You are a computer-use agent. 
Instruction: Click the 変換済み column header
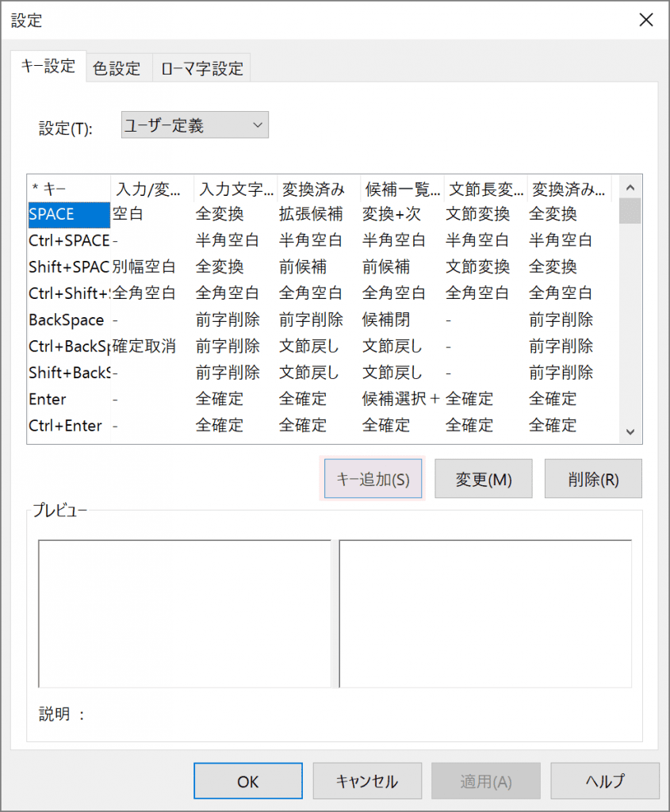click(x=317, y=189)
